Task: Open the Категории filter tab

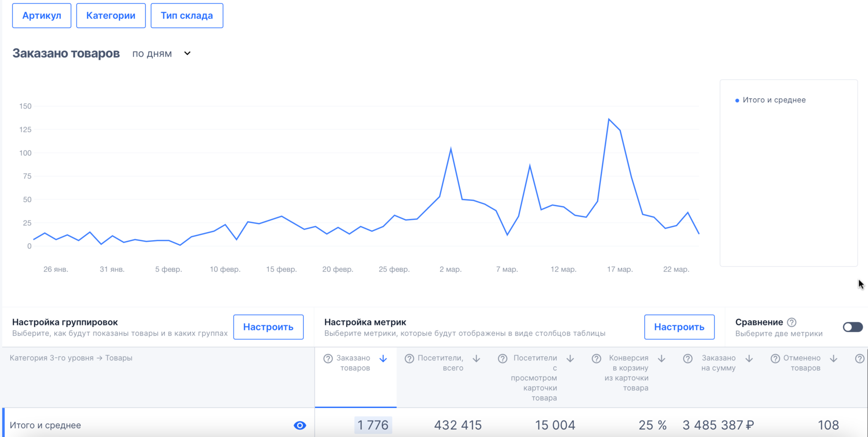Action: point(111,15)
